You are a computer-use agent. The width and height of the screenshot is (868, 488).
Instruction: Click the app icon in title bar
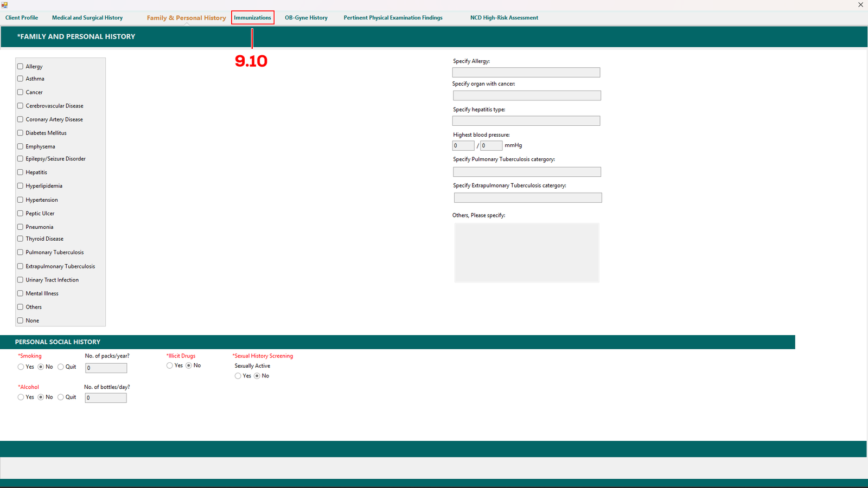click(4, 5)
